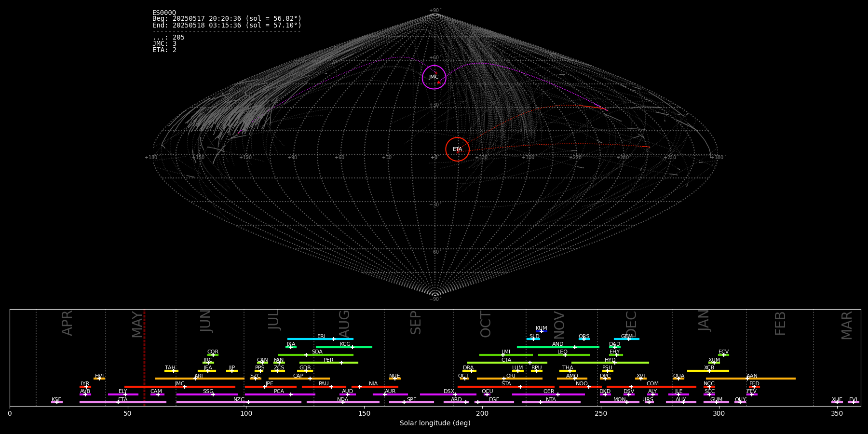Click the +300 longitude label on sky map
This screenshot has height=434, width=868.
click(x=528, y=157)
